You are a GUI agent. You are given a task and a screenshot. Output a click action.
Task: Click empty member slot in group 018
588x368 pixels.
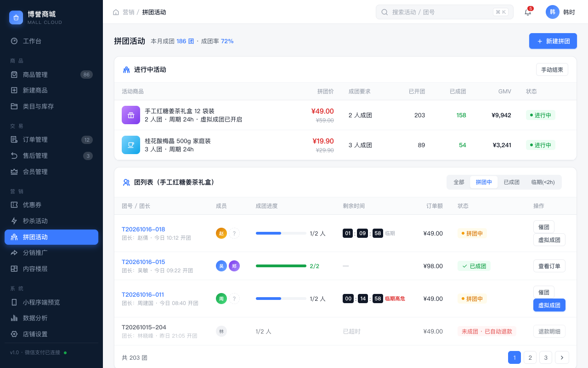[x=234, y=233]
